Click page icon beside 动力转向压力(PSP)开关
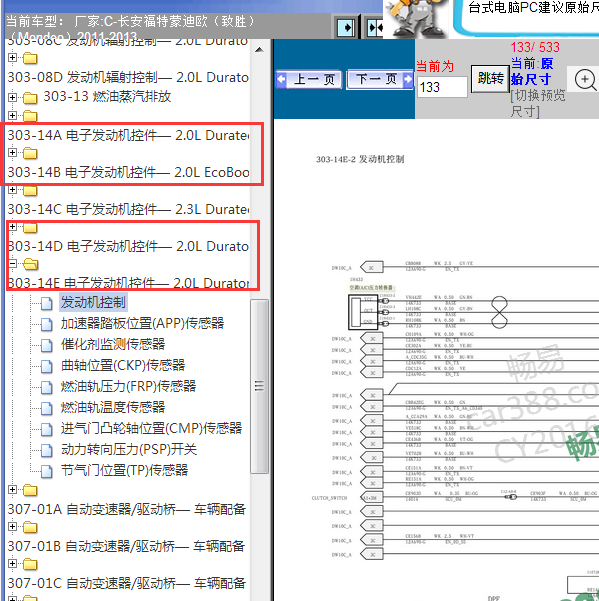Viewport: 599px width, 601px height. [47, 450]
